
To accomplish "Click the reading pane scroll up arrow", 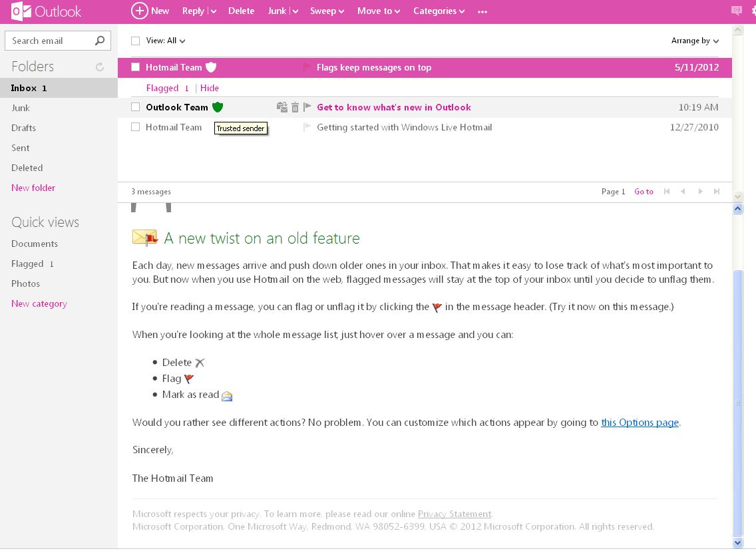I will (737, 209).
